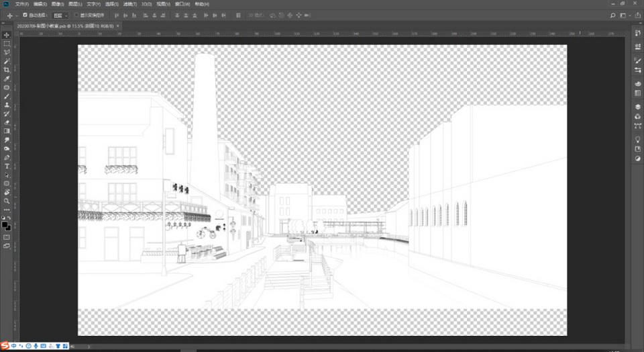
Task: Close the 20200709 document tab
Action: point(118,26)
